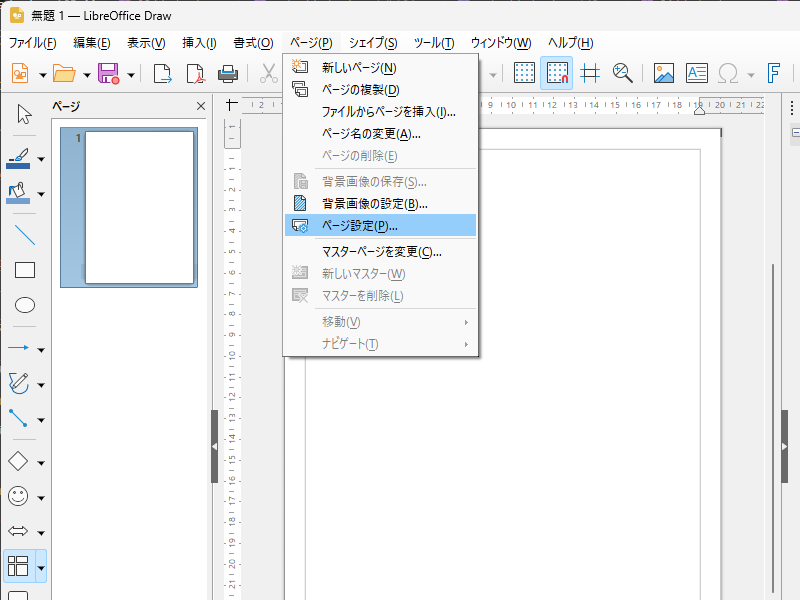The image size is (800, 600).
Task: Open the 書式(O) menu
Action: tap(254, 43)
